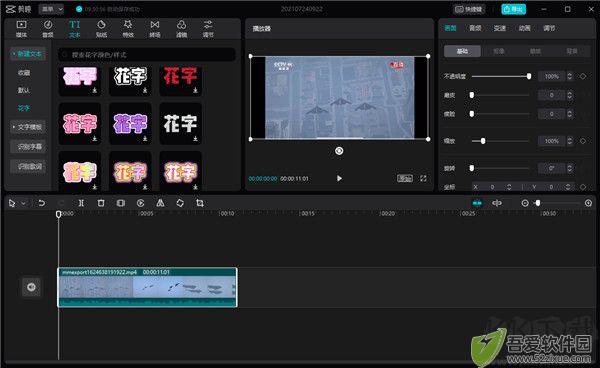
Task: Toggle the preview axis linkage icon
Action: 497,204
